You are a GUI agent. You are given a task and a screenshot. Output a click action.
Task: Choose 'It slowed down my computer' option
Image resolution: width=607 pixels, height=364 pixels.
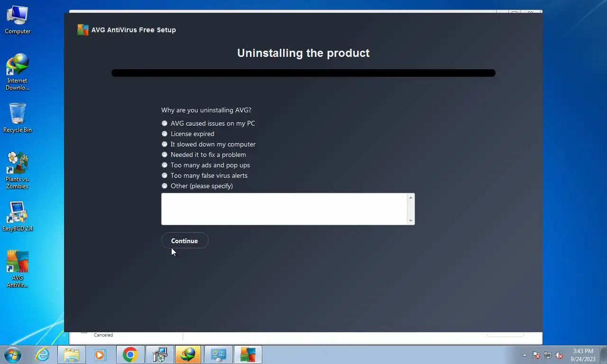(165, 144)
